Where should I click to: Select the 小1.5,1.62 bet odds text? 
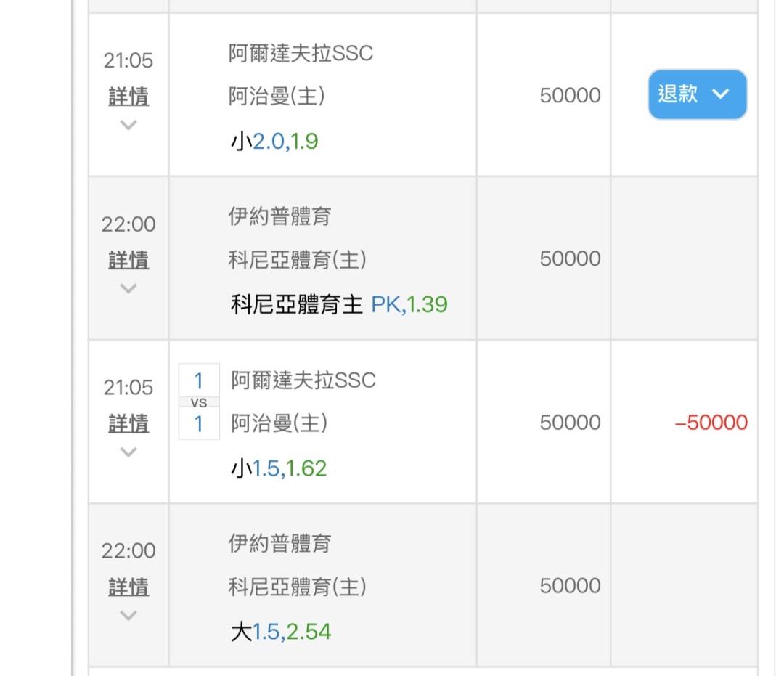279,468
